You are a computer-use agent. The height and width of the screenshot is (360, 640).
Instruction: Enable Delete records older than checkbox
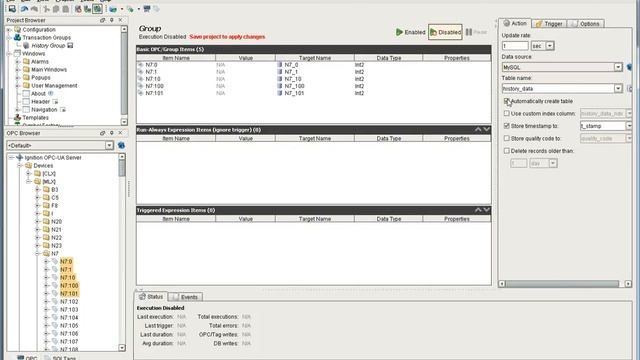(x=507, y=151)
